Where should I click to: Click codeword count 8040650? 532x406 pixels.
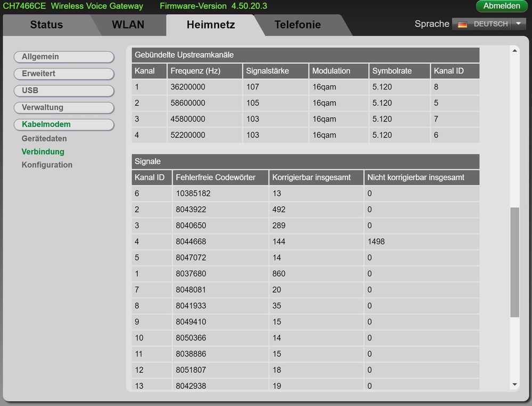pos(191,226)
